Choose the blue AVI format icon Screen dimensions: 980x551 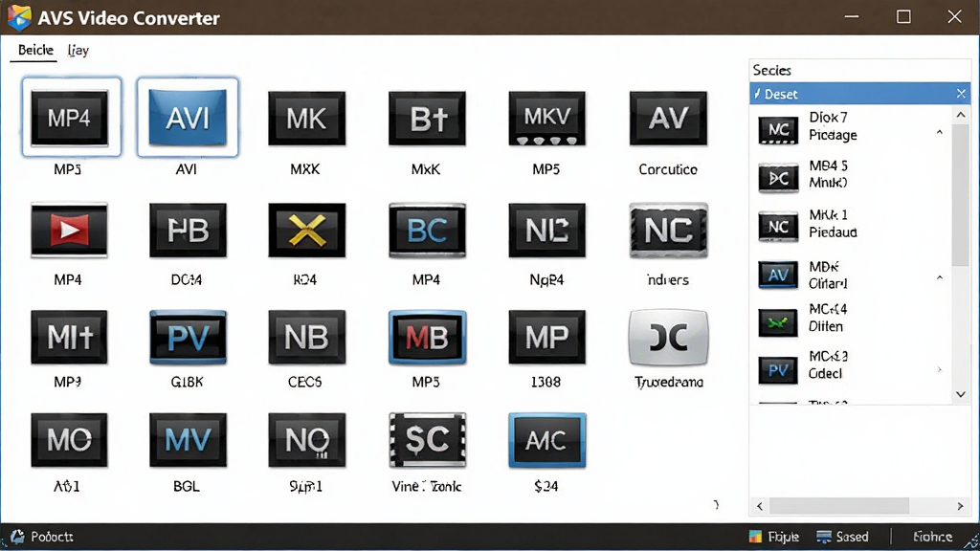click(x=188, y=118)
